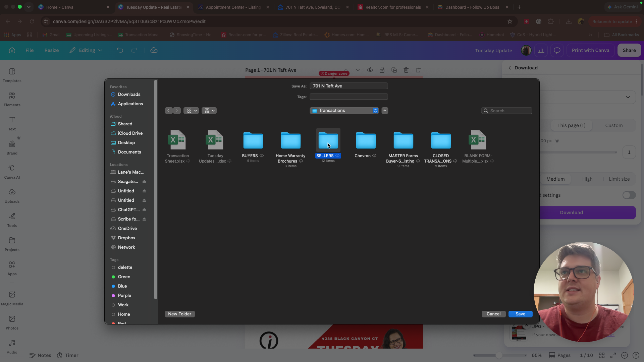Select the Canva Text tool
The height and width of the screenshot is (362, 644).
tap(12, 123)
